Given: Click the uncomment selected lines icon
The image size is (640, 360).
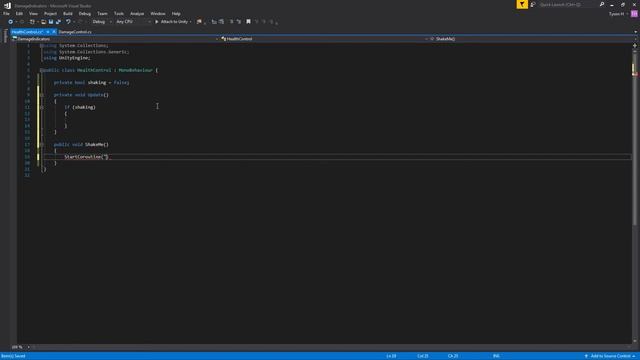Looking at the screenshot, I should [239, 22].
